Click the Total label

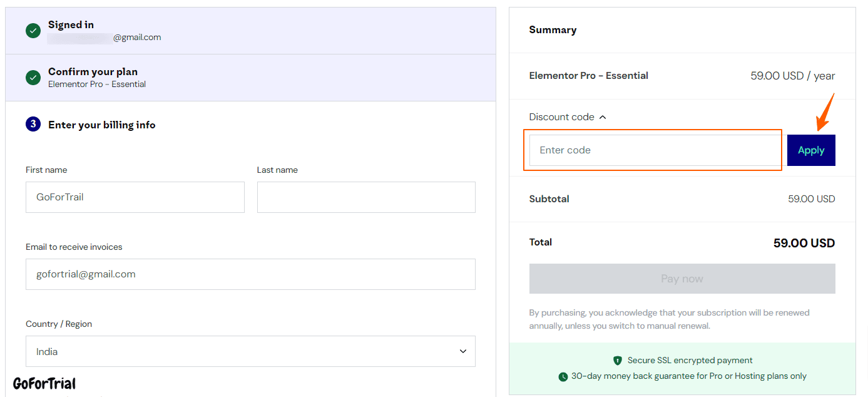(541, 242)
